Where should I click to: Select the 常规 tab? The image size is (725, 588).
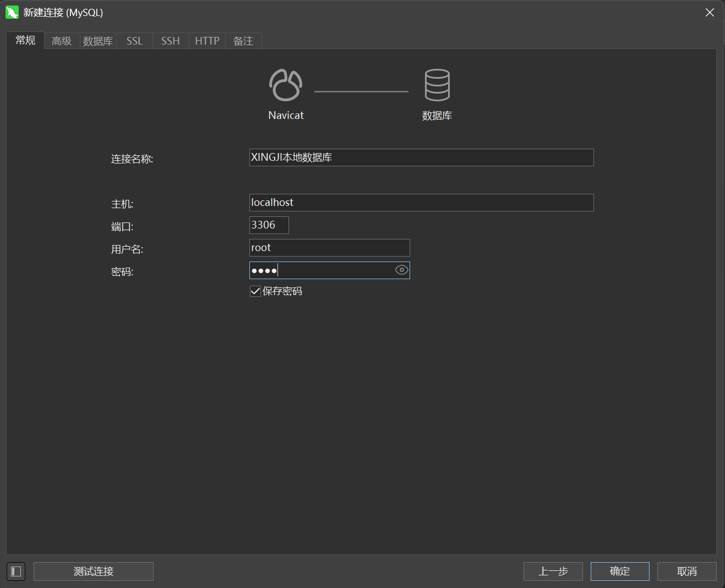(25, 40)
